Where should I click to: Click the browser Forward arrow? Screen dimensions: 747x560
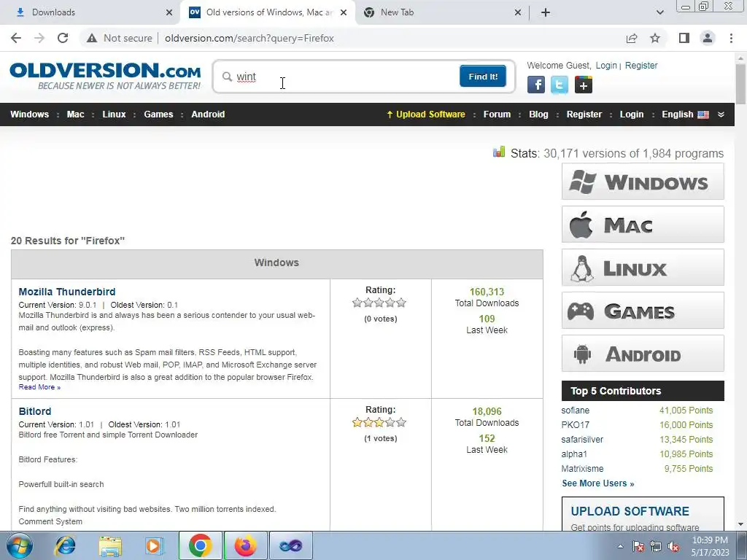(39, 38)
